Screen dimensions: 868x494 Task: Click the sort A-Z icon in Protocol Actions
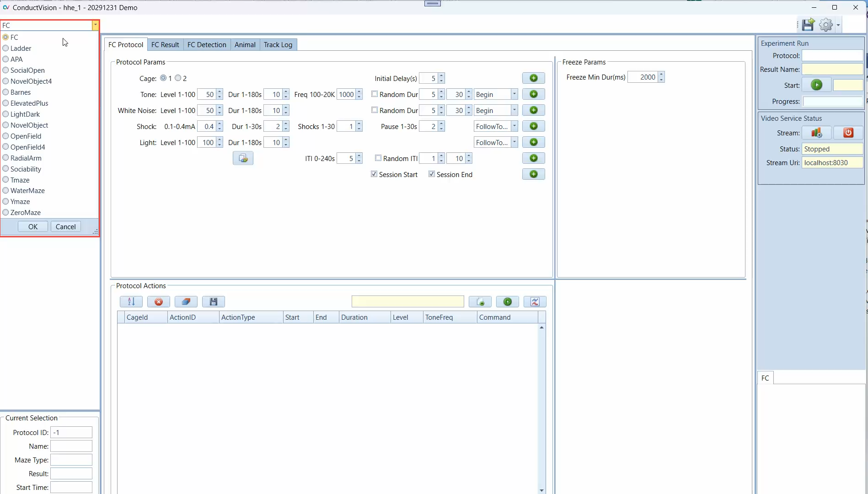pos(131,301)
